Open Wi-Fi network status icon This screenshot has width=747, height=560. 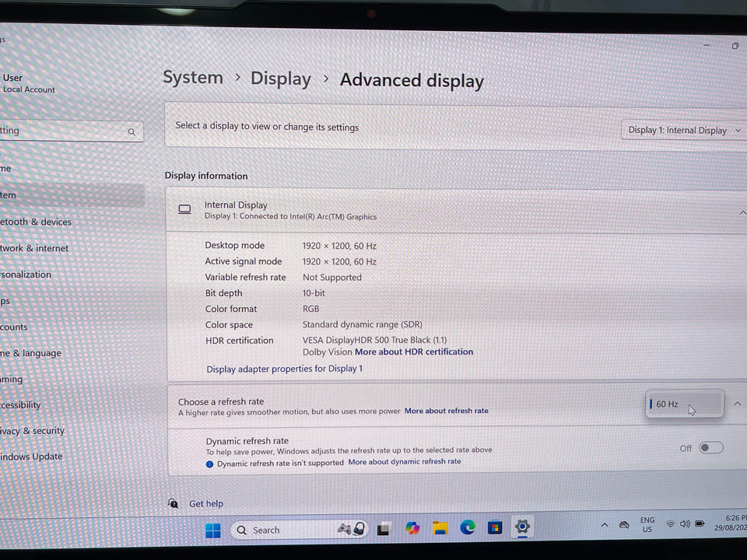(x=670, y=524)
